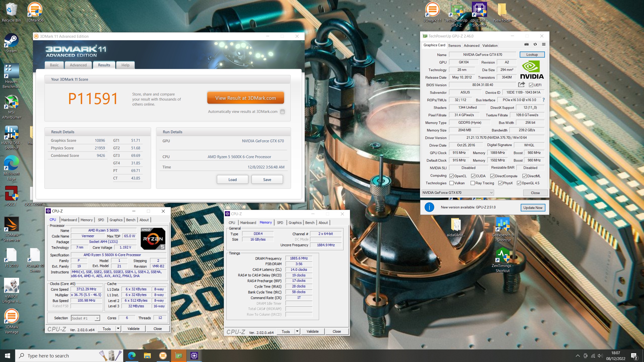
Task: Open Microsoft Edge desktop icon
Action: click(11, 168)
